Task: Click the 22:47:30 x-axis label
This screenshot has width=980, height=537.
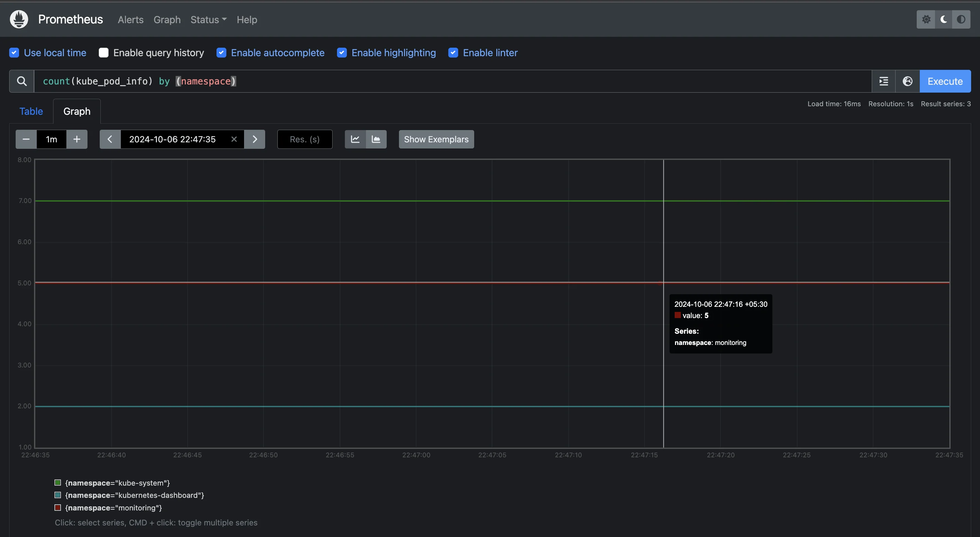Action: (x=873, y=455)
